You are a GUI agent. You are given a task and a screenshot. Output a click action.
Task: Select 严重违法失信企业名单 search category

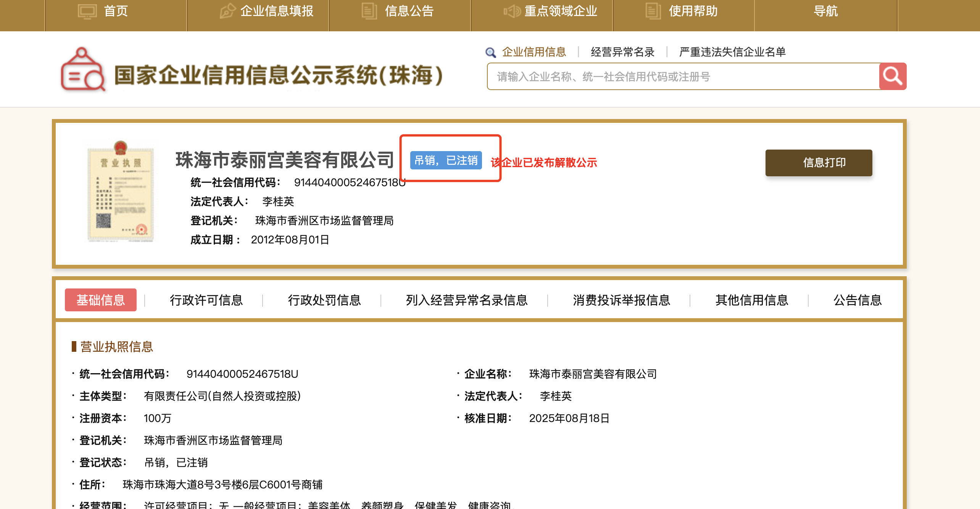coord(732,52)
